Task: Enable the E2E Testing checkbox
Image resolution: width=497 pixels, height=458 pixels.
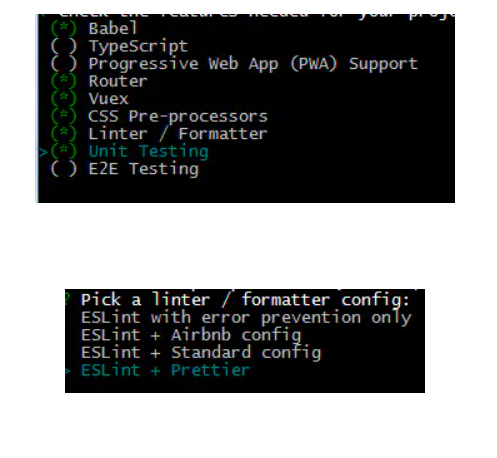Action: click(x=63, y=169)
